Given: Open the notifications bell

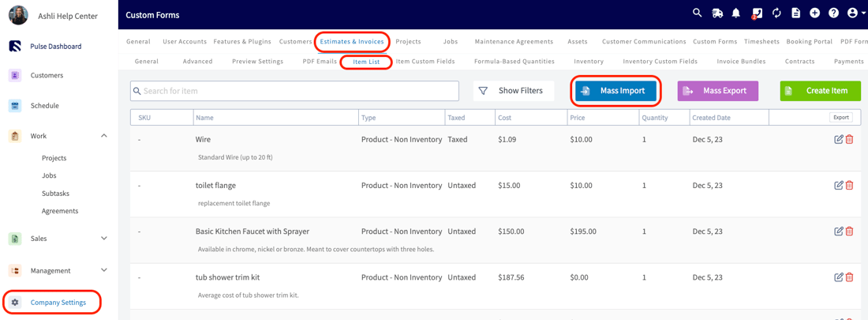Looking at the screenshot, I should 736,13.
